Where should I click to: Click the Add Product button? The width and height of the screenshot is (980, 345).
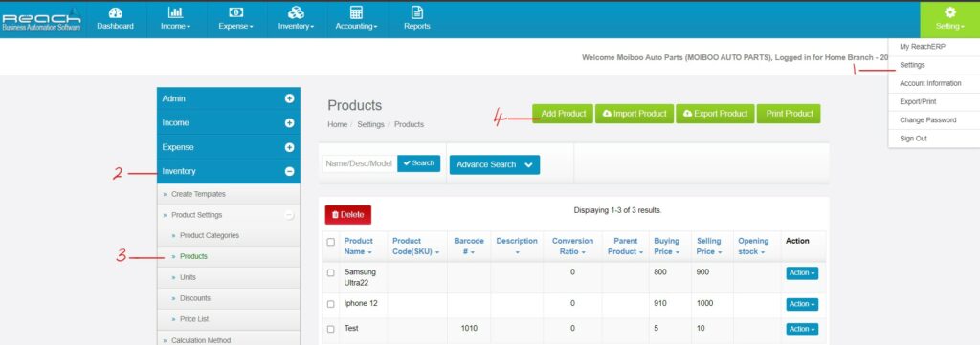(x=563, y=114)
